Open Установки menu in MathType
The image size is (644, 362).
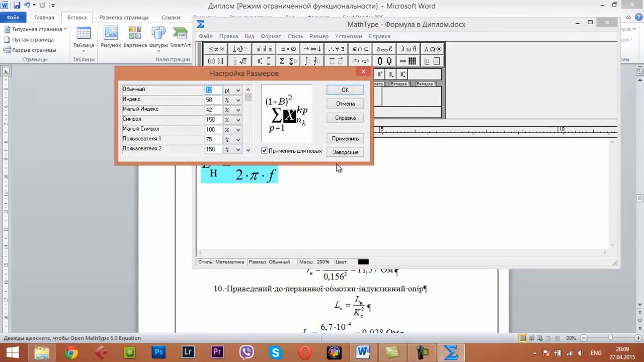[348, 36]
